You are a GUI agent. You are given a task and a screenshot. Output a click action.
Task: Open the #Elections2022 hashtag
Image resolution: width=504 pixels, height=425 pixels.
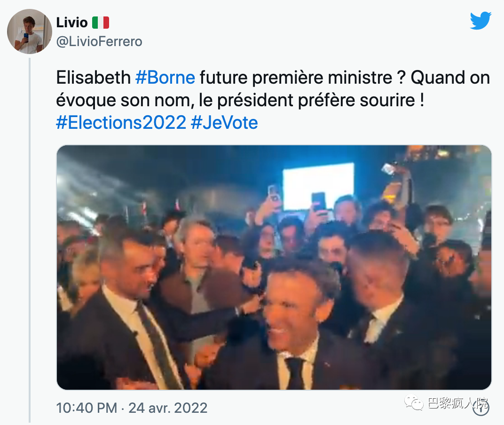click(121, 123)
